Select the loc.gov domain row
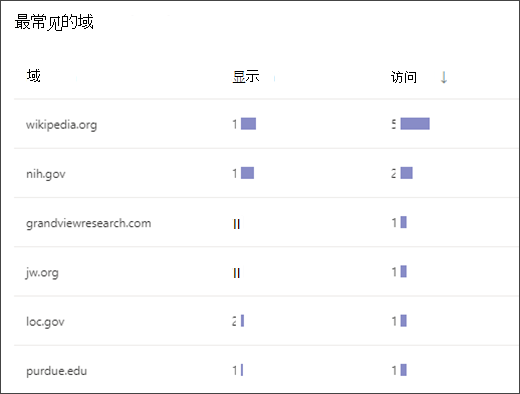 click(265, 321)
